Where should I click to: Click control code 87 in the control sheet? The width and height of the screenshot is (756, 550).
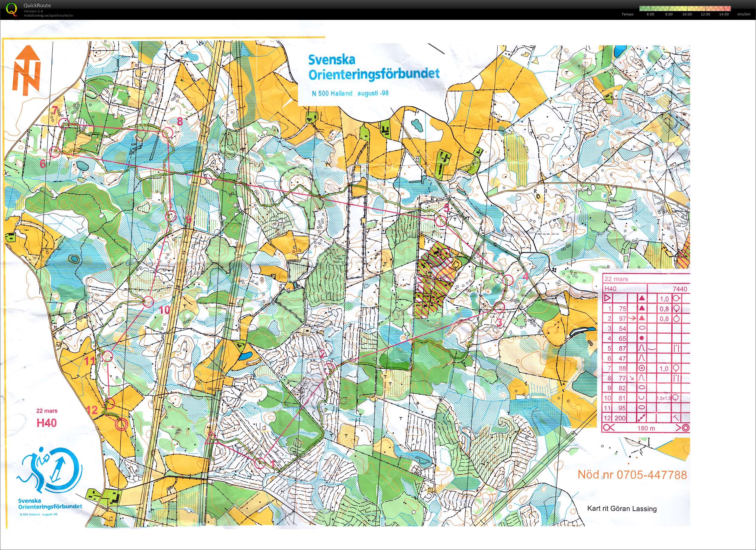click(x=622, y=349)
